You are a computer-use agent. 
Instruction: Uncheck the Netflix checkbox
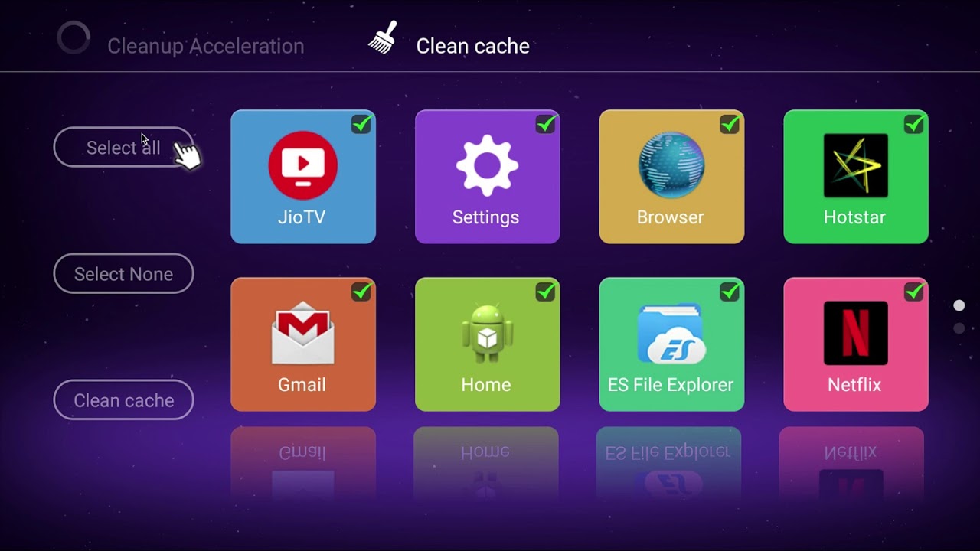tap(914, 292)
